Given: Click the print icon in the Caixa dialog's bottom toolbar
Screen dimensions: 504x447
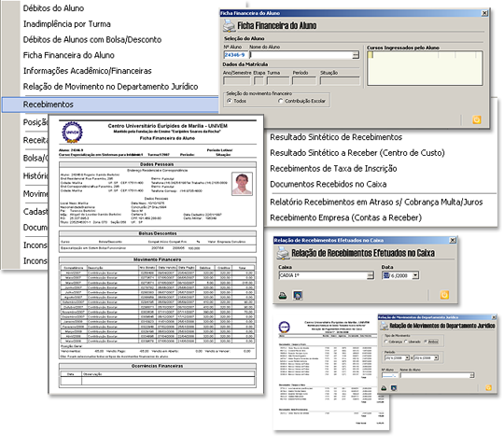Looking at the screenshot, I should pos(283,295).
